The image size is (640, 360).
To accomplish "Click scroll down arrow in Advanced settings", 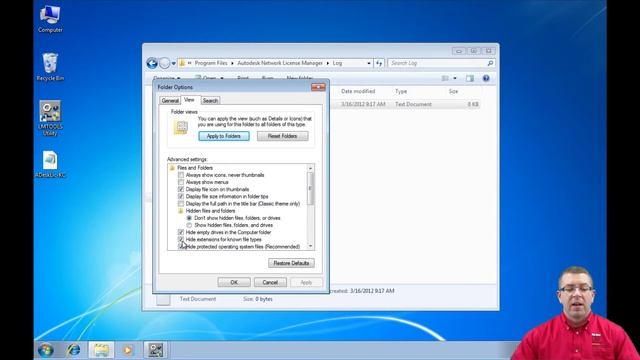I will pyautogui.click(x=311, y=246).
